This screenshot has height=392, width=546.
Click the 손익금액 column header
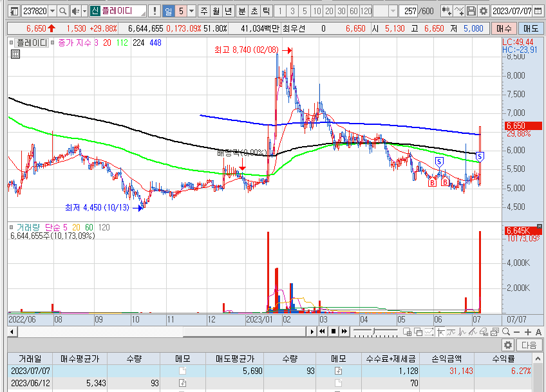[x=447, y=359]
